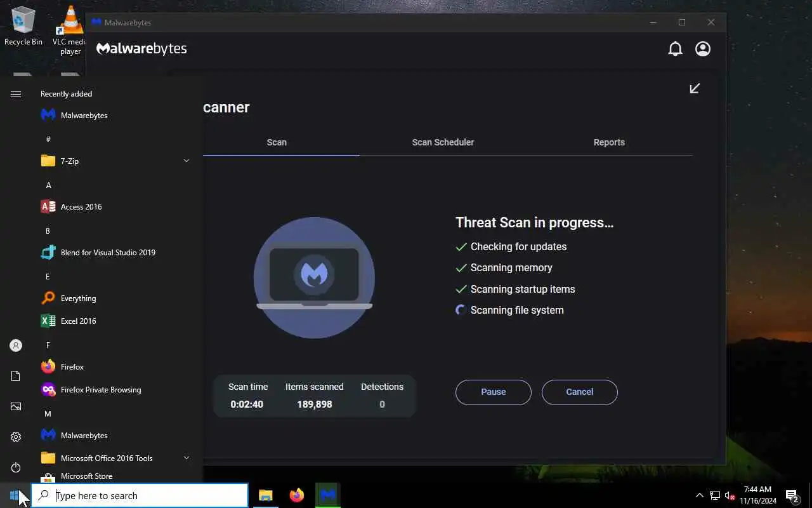The image size is (812, 508).
Task: Click the Checking for updates status line
Action: 511,246
